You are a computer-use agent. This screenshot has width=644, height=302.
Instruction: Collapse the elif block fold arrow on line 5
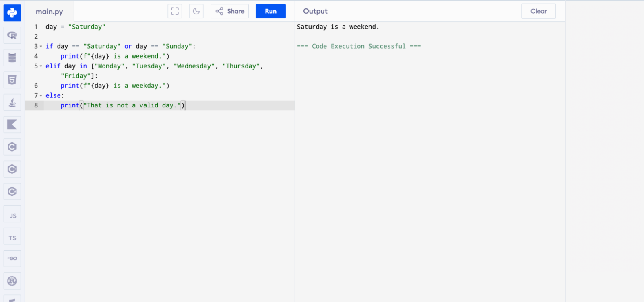click(x=41, y=66)
